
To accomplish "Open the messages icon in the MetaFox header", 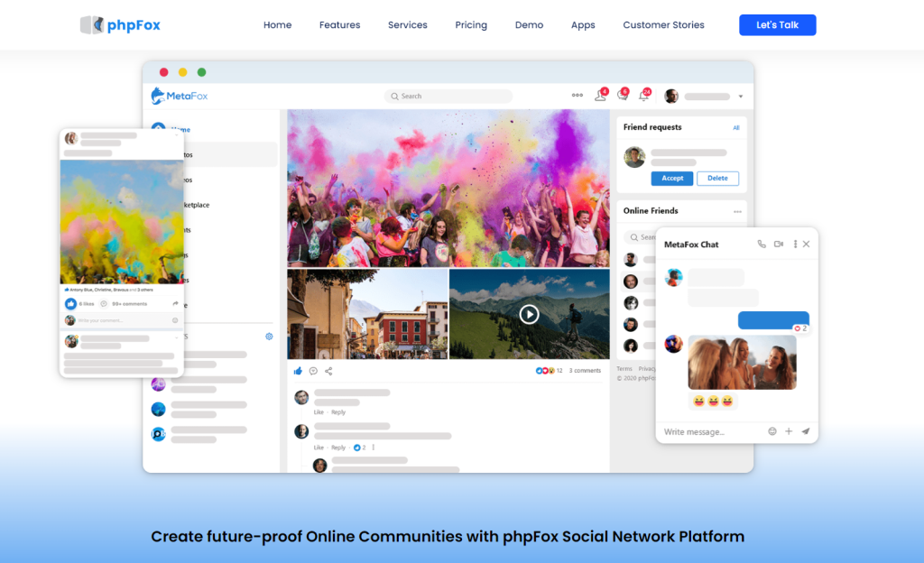I will coord(622,96).
